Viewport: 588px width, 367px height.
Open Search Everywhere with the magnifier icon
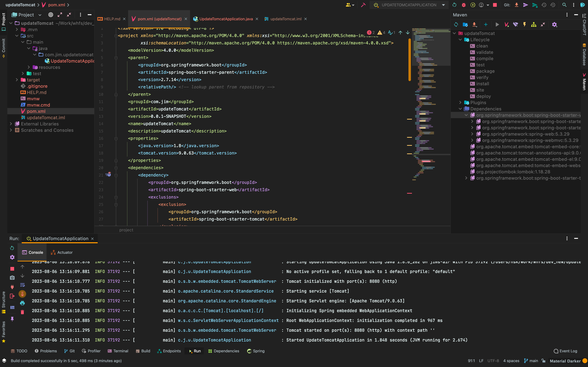[x=564, y=5]
